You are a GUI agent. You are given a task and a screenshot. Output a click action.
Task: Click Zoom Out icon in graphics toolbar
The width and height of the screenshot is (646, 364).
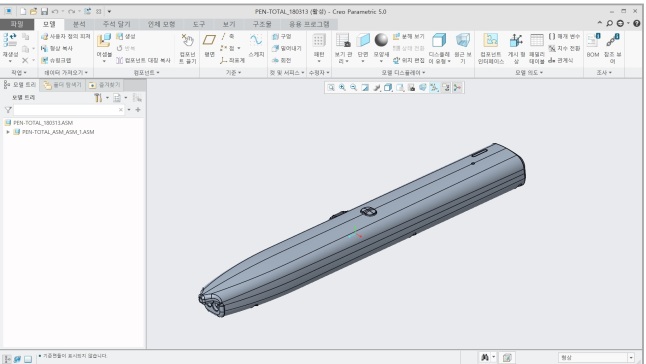(353, 87)
